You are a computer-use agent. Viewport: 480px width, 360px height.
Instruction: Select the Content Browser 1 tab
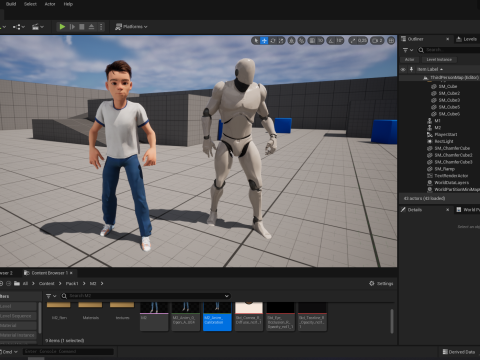click(x=49, y=273)
